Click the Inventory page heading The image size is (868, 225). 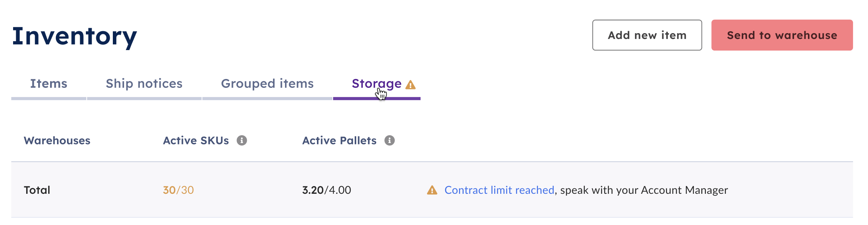75,37
